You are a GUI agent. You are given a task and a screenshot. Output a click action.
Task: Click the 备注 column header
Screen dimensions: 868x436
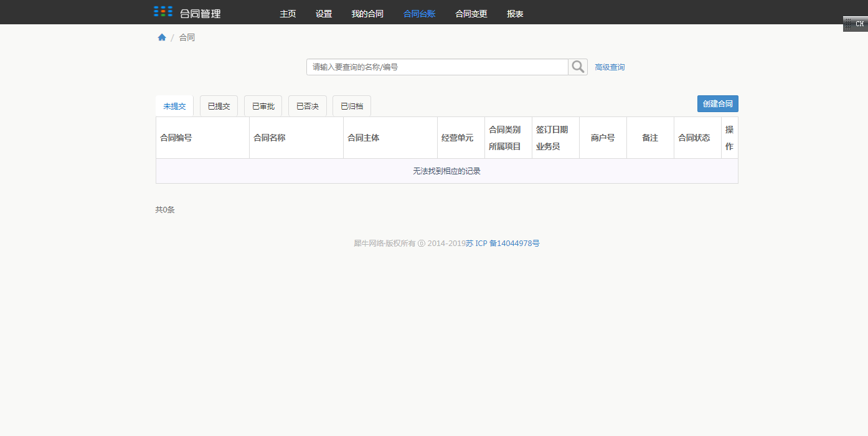pos(650,138)
